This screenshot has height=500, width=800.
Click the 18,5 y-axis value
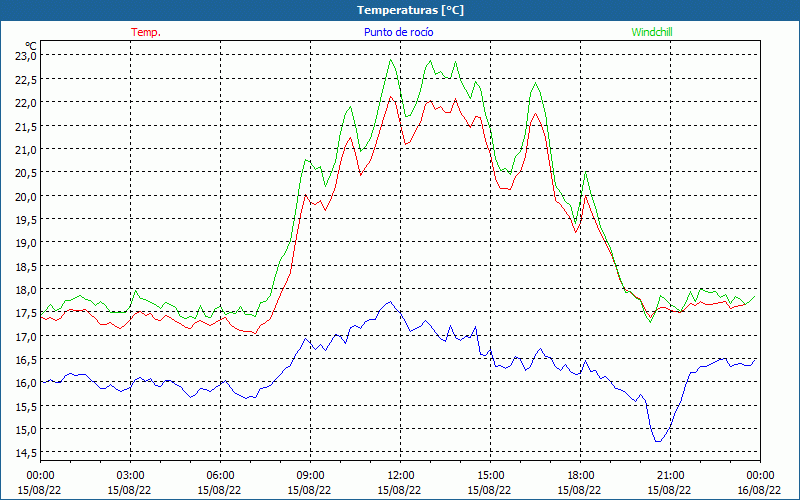(x=26, y=266)
